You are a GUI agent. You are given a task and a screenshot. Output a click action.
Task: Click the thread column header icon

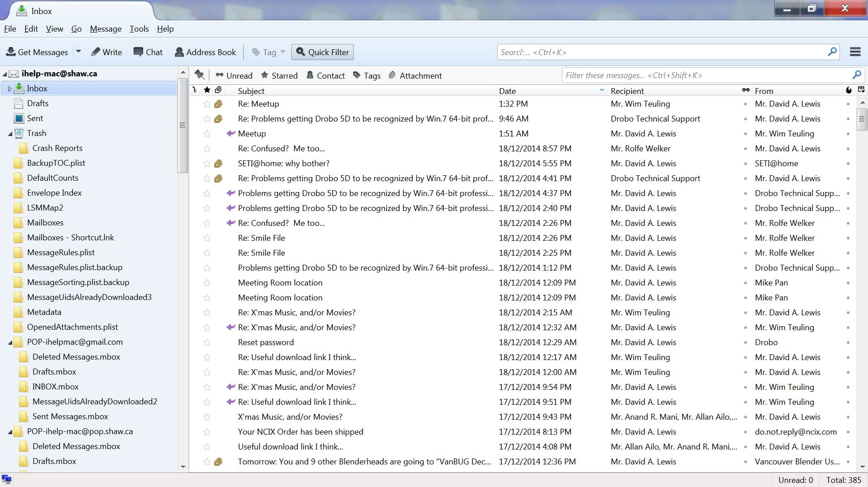(x=195, y=90)
